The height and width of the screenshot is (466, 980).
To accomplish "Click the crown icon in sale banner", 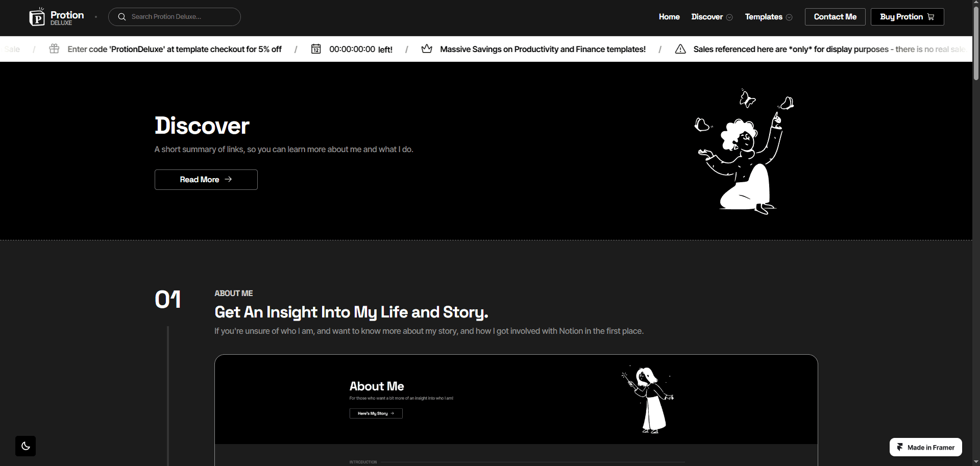I will tap(427, 49).
